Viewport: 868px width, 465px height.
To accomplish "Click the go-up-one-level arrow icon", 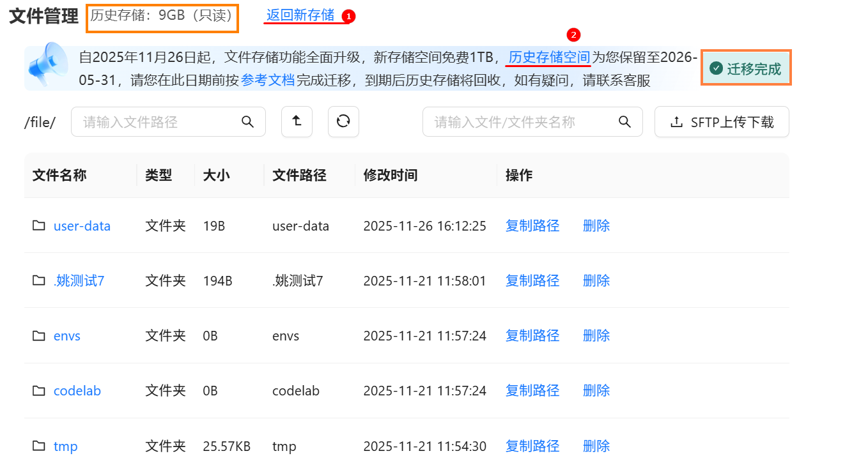I will (297, 121).
